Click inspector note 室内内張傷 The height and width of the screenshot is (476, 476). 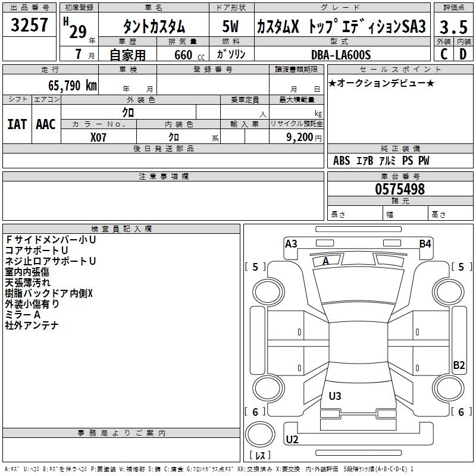(27, 272)
